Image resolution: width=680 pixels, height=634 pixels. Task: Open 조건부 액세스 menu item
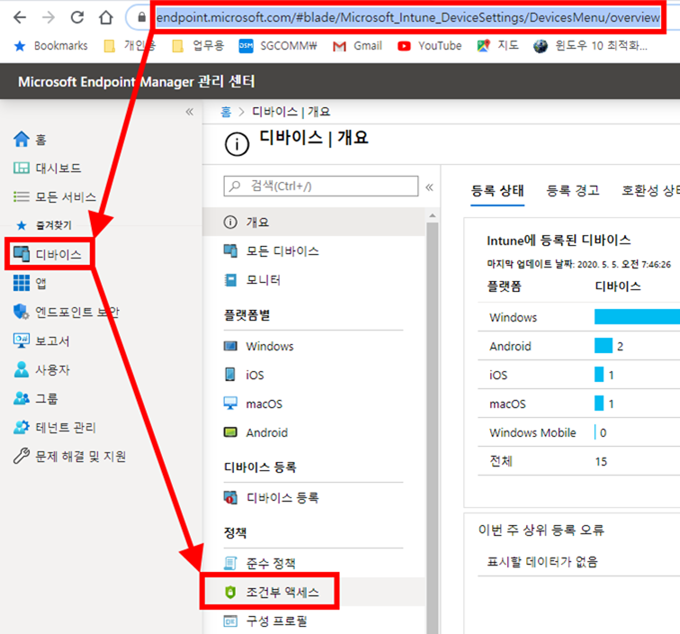pos(314,592)
